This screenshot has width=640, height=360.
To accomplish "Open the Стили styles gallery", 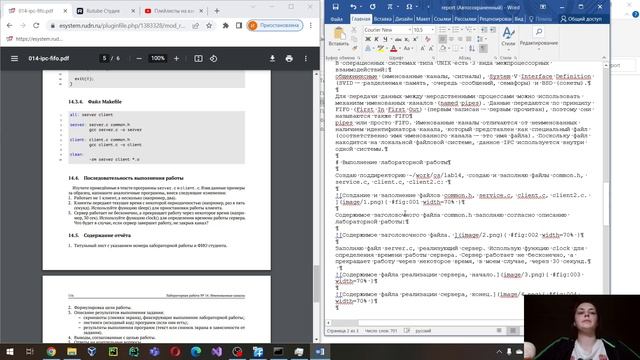I will click(x=508, y=38).
